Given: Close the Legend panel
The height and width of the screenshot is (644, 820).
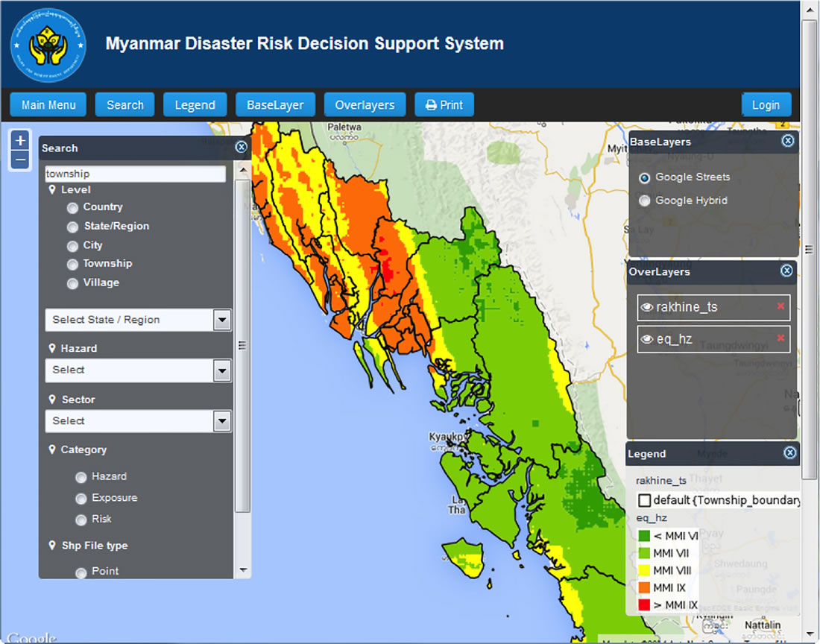Looking at the screenshot, I should (790, 452).
